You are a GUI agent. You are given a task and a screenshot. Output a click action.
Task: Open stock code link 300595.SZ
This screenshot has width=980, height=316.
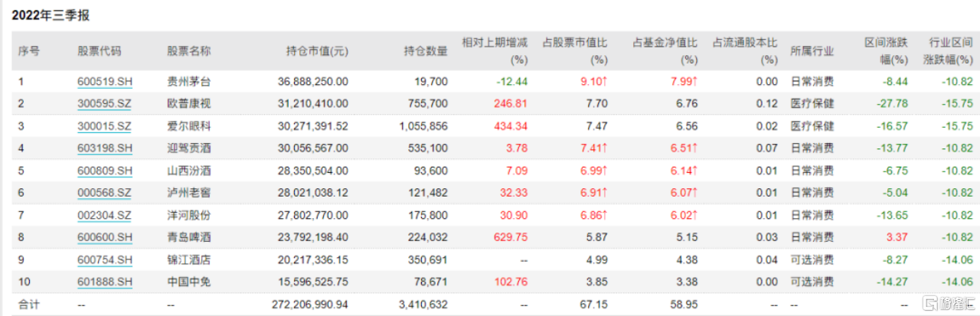click(105, 103)
